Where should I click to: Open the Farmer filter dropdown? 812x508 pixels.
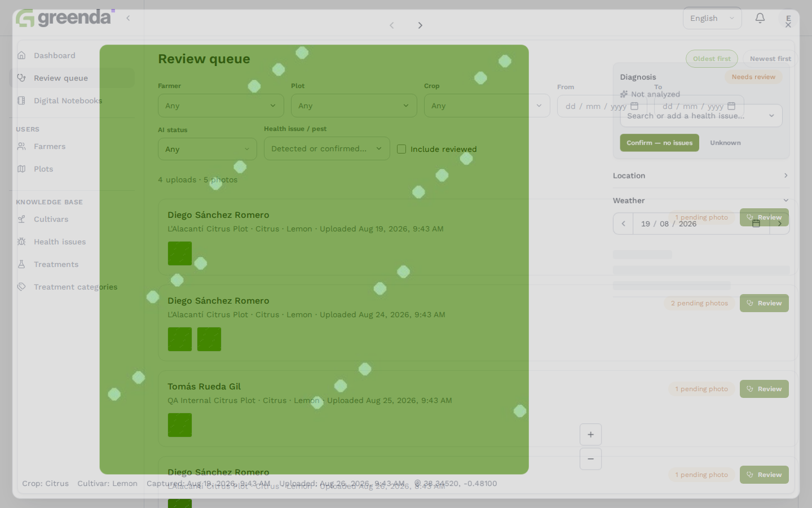point(221,106)
